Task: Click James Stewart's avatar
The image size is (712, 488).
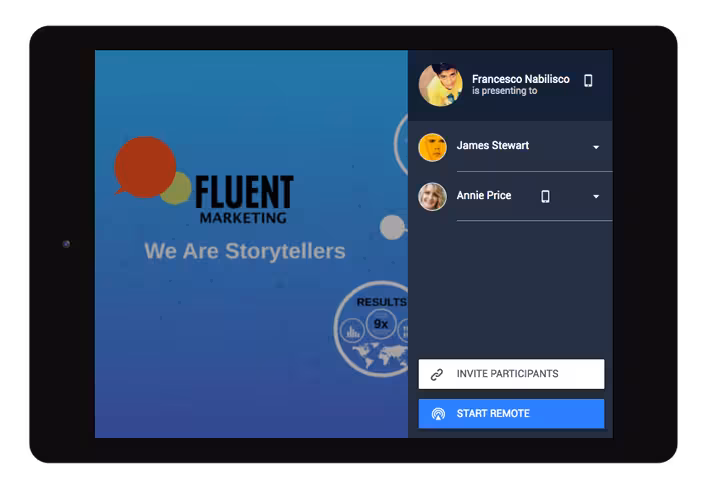Action: point(432,147)
